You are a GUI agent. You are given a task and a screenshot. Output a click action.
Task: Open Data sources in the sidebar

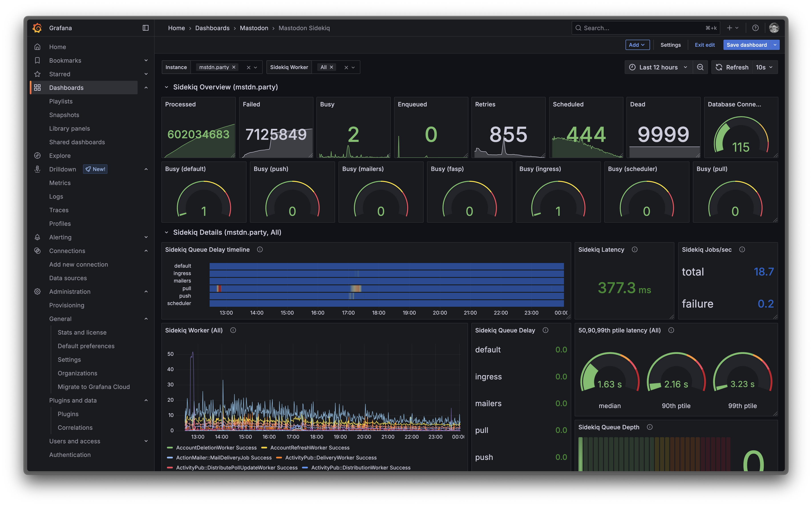68,278
